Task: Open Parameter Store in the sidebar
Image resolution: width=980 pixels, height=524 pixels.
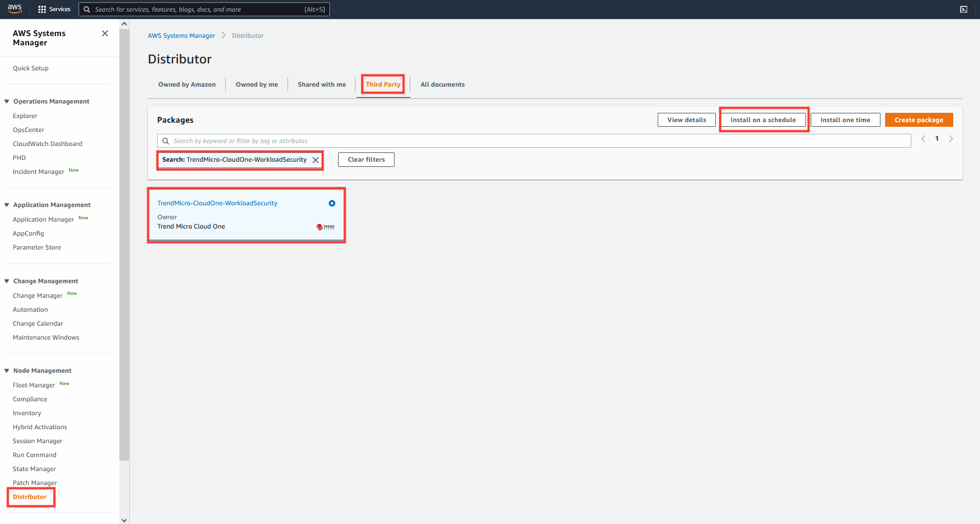Action: [37, 247]
